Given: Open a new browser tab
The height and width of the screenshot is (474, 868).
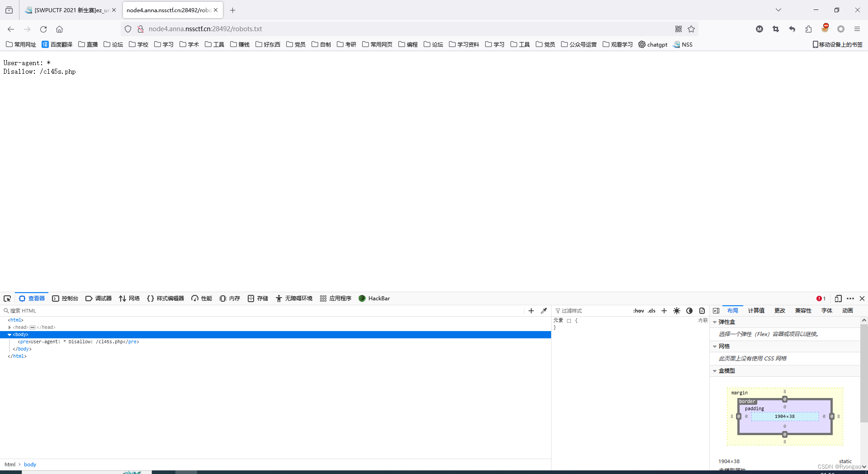Looking at the screenshot, I should pos(232,10).
